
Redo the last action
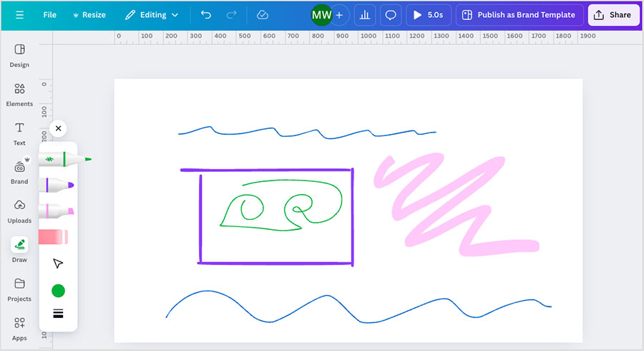click(231, 15)
